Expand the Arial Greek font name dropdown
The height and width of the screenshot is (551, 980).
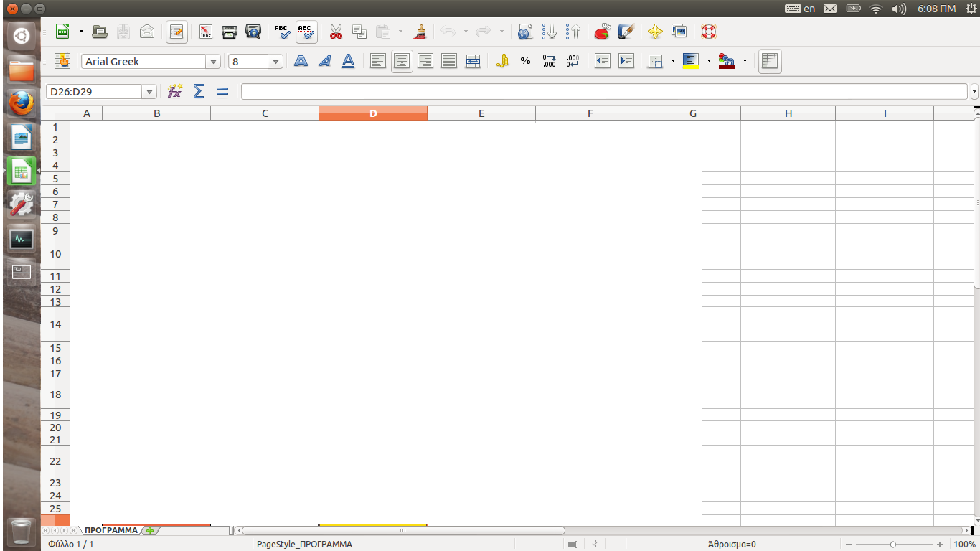[213, 62]
